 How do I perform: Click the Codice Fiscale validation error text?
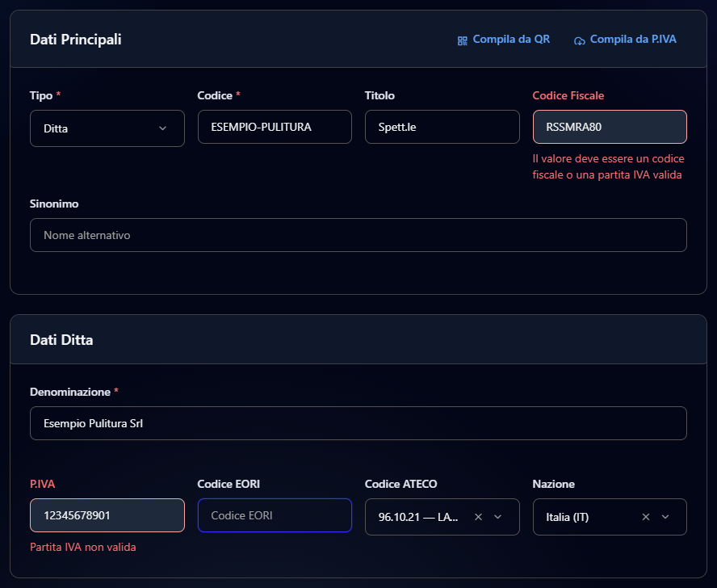(x=608, y=166)
